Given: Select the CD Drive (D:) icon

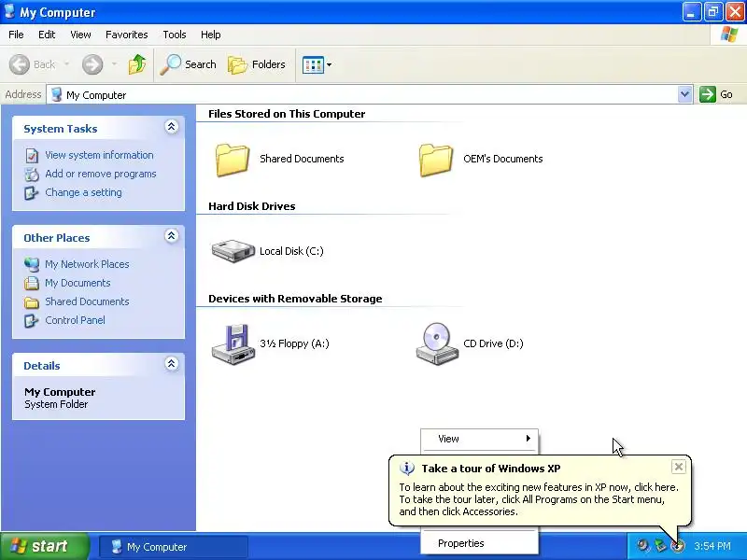Looking at the screenshot, I should pyautogui.click(x=436, y=343).
